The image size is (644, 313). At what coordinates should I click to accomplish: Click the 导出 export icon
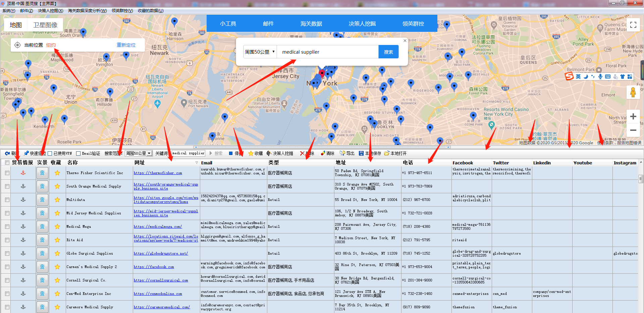pos(342,153)
